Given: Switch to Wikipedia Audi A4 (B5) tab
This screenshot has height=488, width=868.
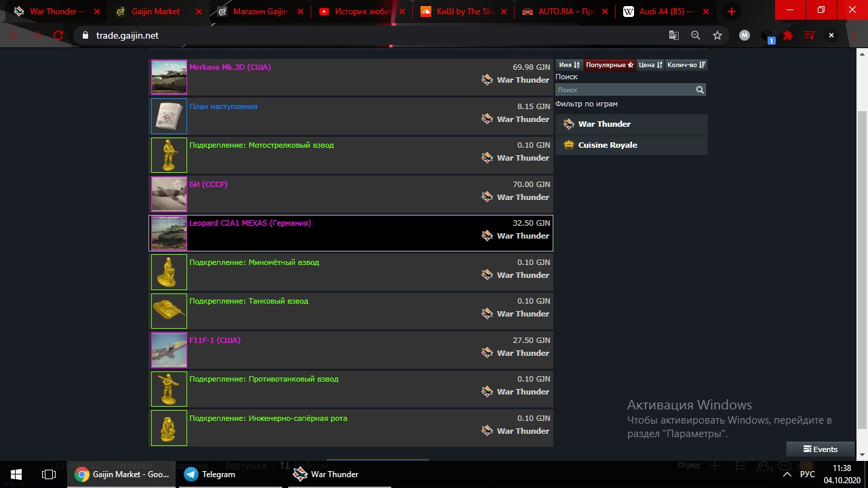Looking at the screenshot, I should [x=667, y=12].
